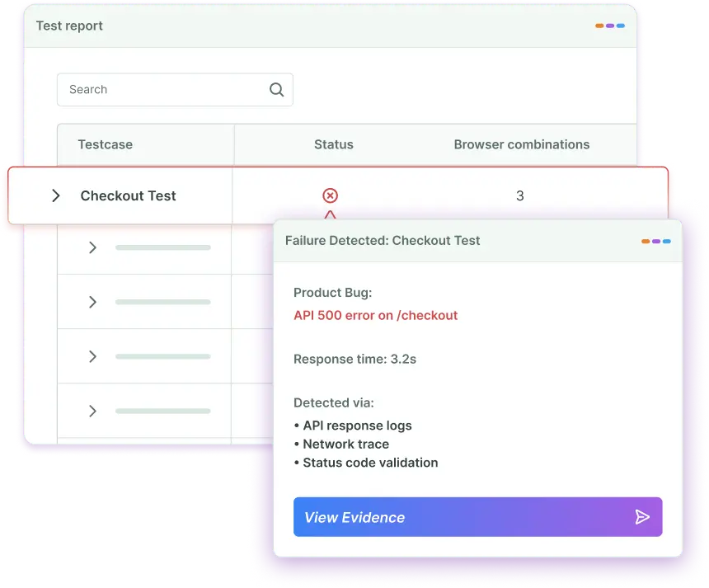The height and width of the screenshot is (588, 709).
Task: Expand the first placeholder row below Checkout Test
Action: [92, 247]
